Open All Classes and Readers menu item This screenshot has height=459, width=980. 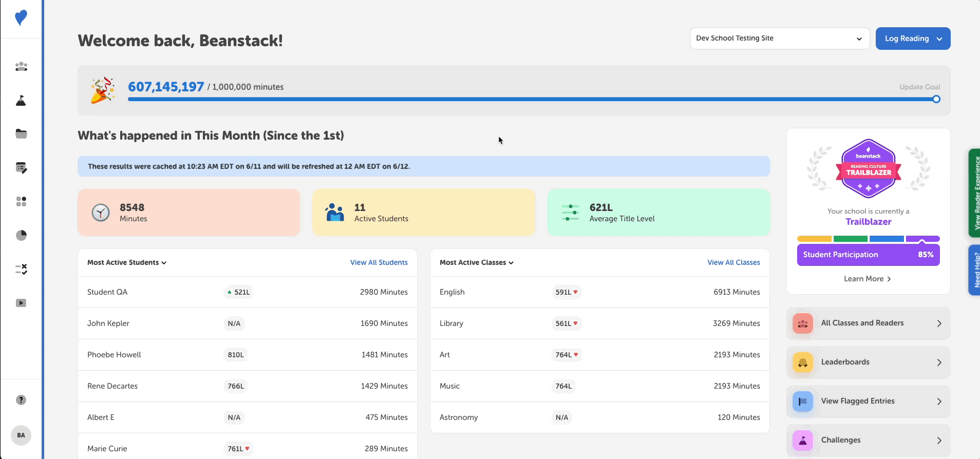[x=868, y=323]
